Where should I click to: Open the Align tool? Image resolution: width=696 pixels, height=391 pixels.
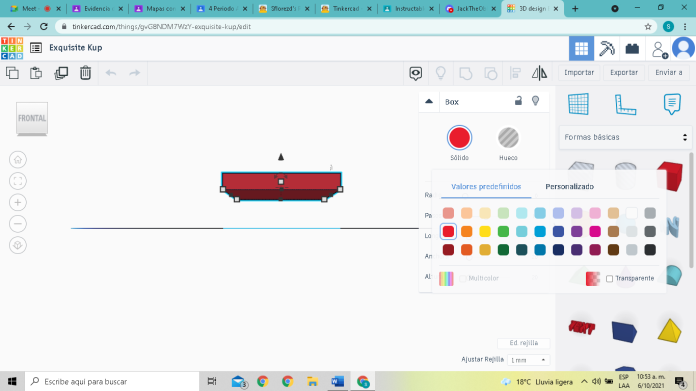pyautogui.click(x=515, y=73)
